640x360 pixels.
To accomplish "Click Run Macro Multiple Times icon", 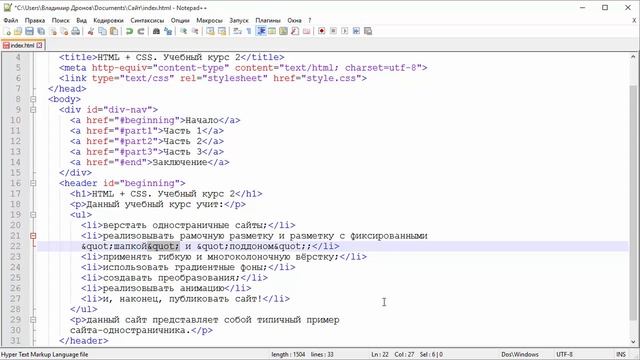I will 356,31.
